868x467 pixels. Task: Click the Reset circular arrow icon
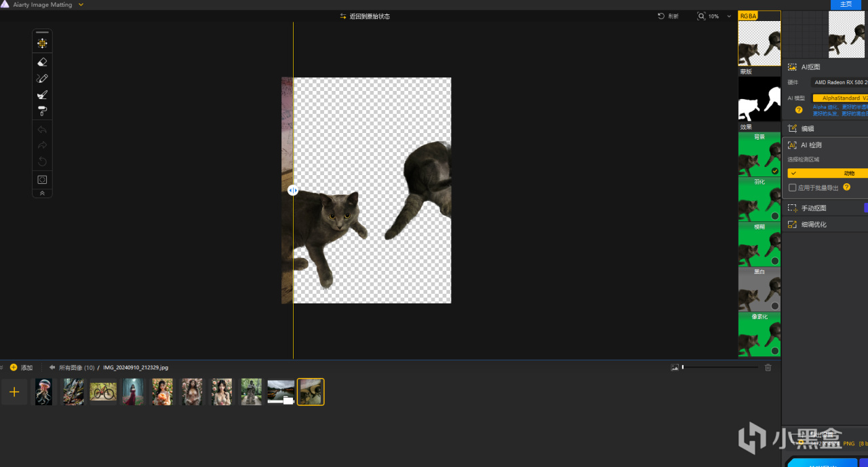pos(42,162)
